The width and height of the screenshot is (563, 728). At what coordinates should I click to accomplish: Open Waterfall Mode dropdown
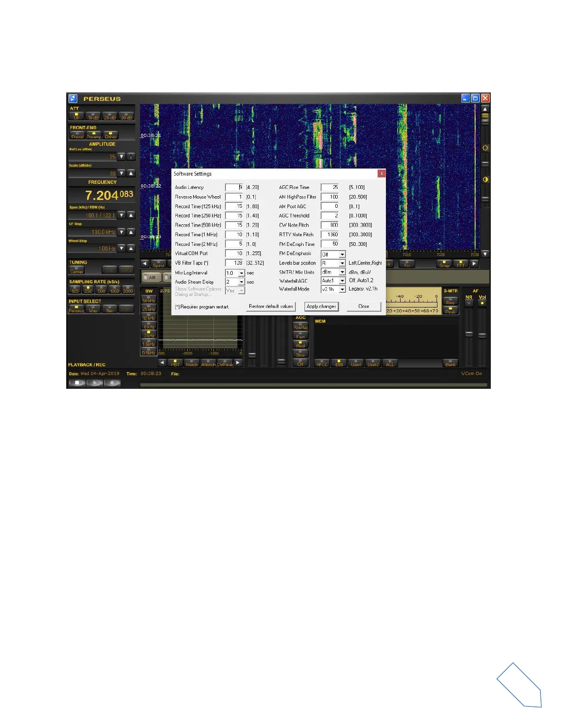coord(342,290)
